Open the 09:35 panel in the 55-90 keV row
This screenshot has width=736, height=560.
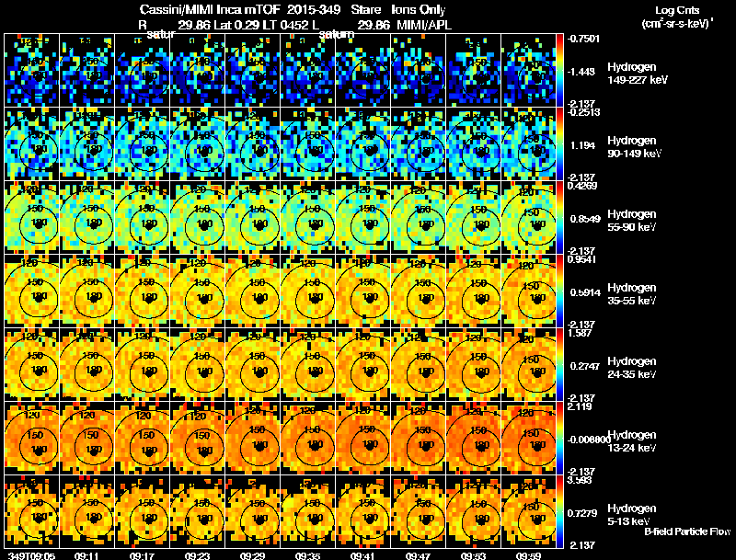[x=308, y=217]
